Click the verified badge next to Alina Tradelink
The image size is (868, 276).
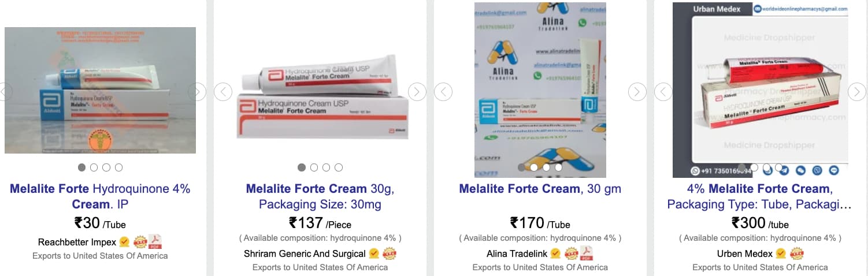tap(555, 253)
